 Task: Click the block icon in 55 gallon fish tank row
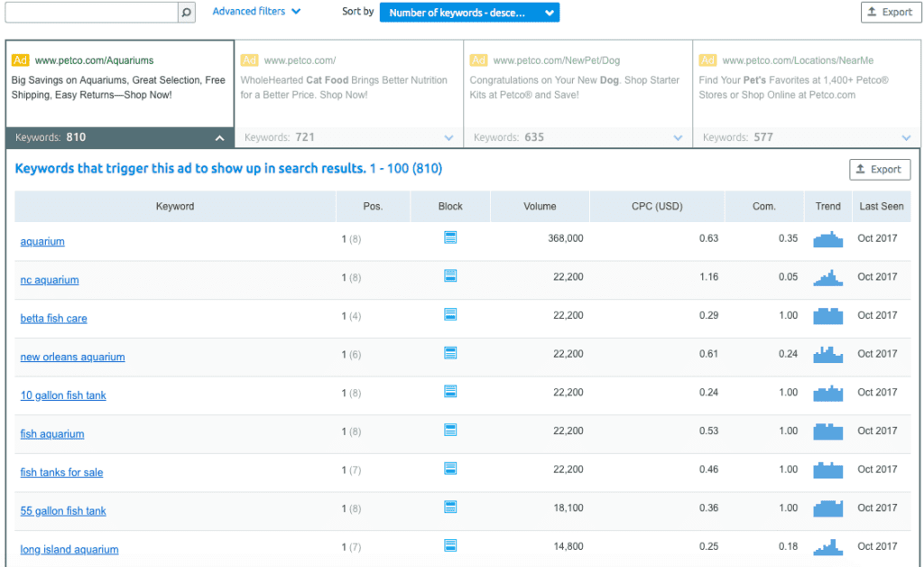pyautogui.click(x=450, y=507)
